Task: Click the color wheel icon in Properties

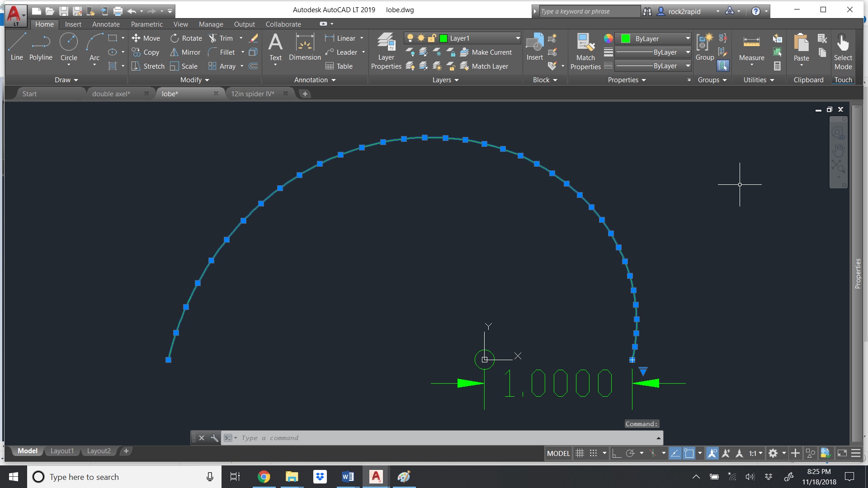Action: tap(609, 38)
